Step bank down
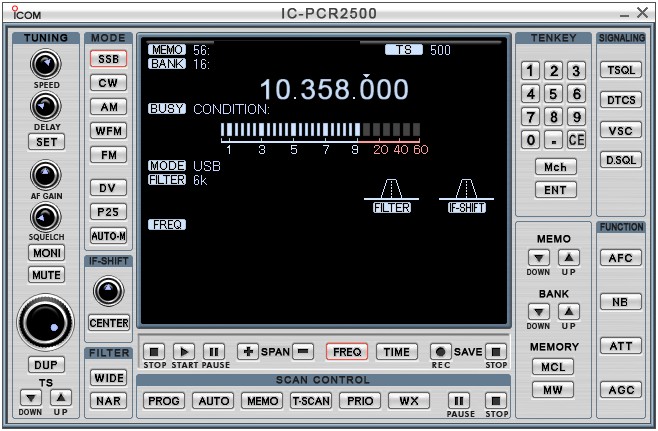The width and height of the screenshot is (658, 431). (539, 312)
